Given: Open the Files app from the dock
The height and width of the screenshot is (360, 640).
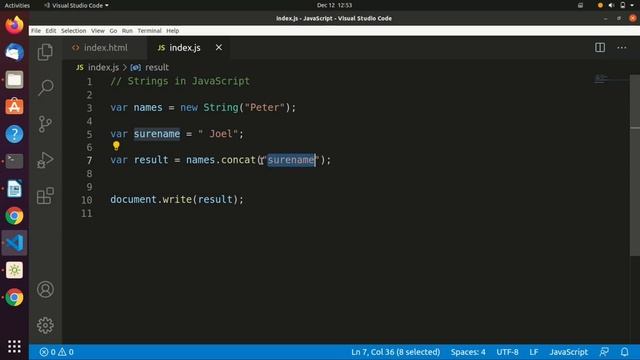Looking at the screenshot, I should [x=14, y=80].
